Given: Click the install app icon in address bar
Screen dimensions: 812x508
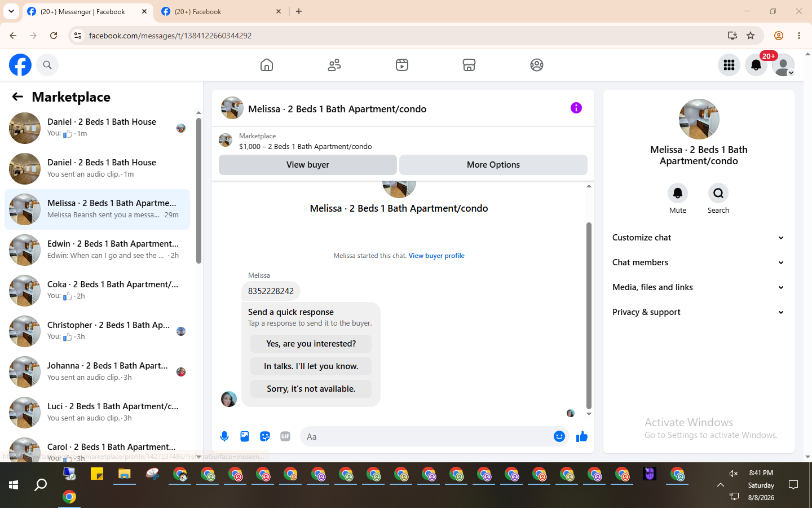Looking at the screenshot, I should click(x=732, y=36).
